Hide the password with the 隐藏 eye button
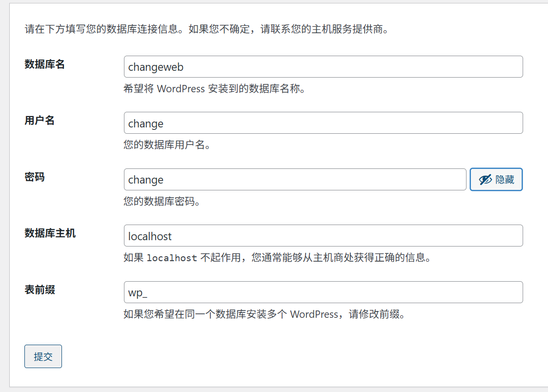Viewport: 548px width, 392px height. (496, 180)
